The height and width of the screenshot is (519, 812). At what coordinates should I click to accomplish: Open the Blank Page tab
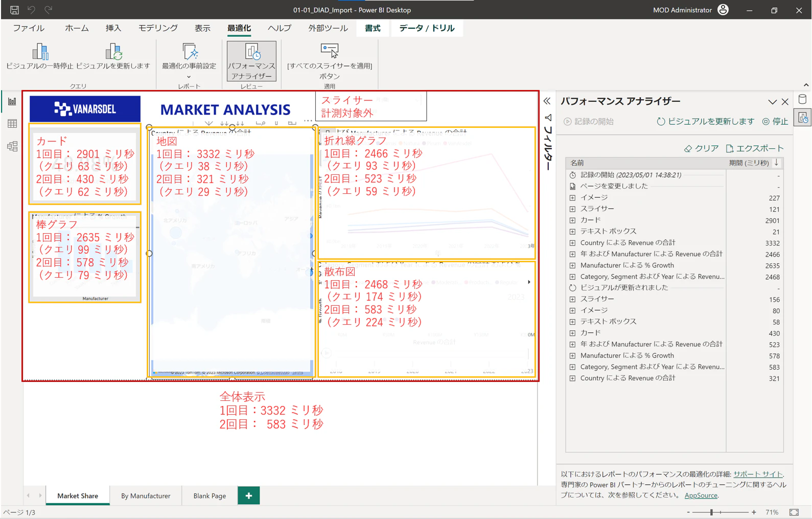pyautogui.click(x=210, y=496)
